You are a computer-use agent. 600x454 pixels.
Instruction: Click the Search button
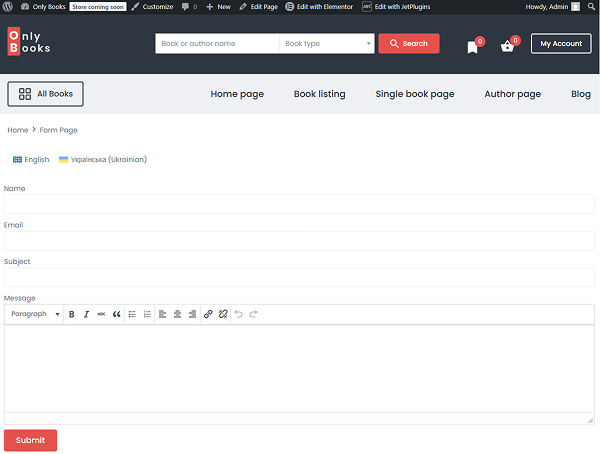tap(408, 44)
